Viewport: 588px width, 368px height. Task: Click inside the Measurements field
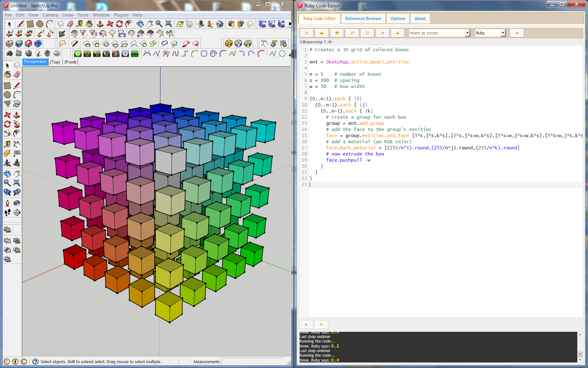[253, 362]
